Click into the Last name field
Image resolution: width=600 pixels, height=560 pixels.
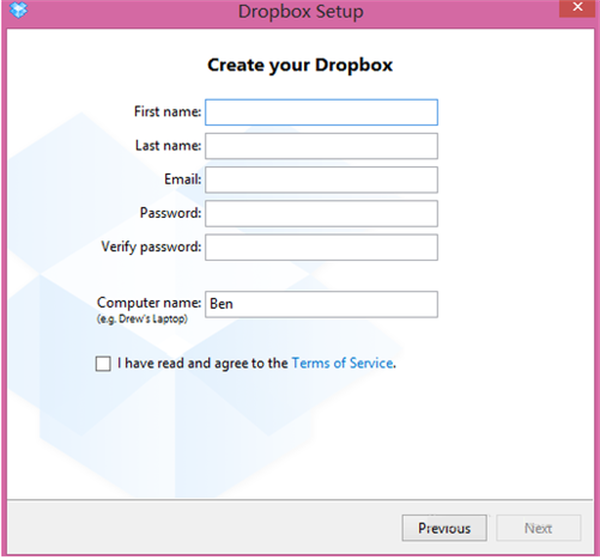click(x=321, y=146)
